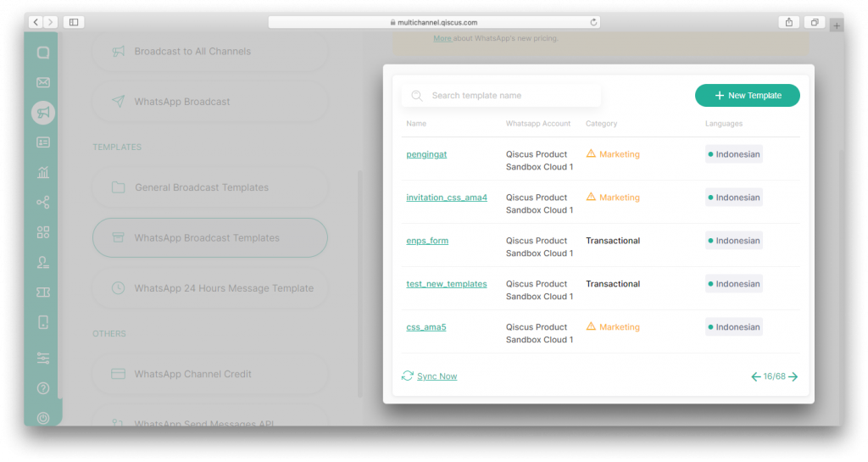Open the pengingat template link
Screen dimensions: 868x462
coord(426,154)
